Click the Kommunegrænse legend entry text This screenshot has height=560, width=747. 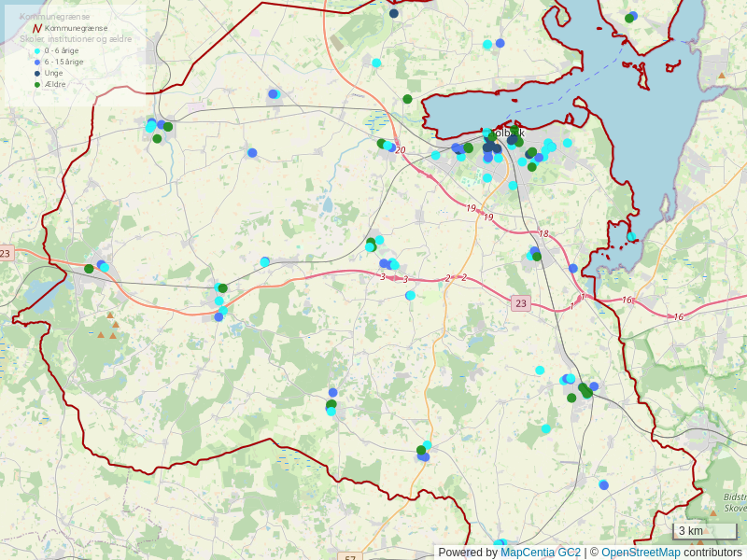[76, 29]
